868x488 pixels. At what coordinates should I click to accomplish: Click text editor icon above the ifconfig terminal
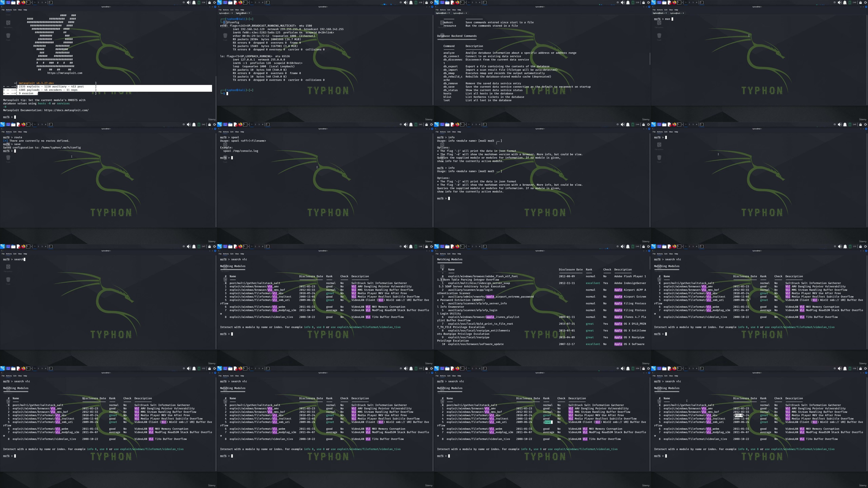[235, 2]
